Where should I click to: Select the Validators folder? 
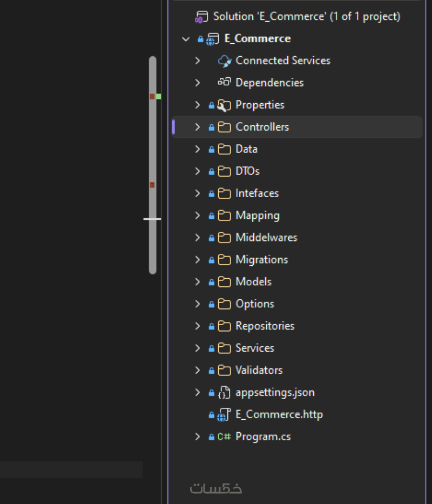(297, 370)
